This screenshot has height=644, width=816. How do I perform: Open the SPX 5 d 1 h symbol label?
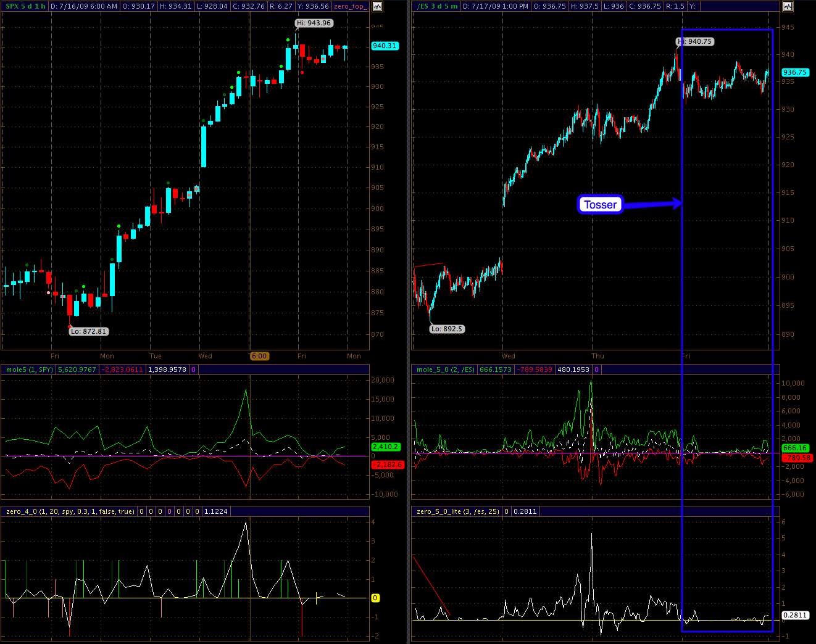[x=25, y=6]
